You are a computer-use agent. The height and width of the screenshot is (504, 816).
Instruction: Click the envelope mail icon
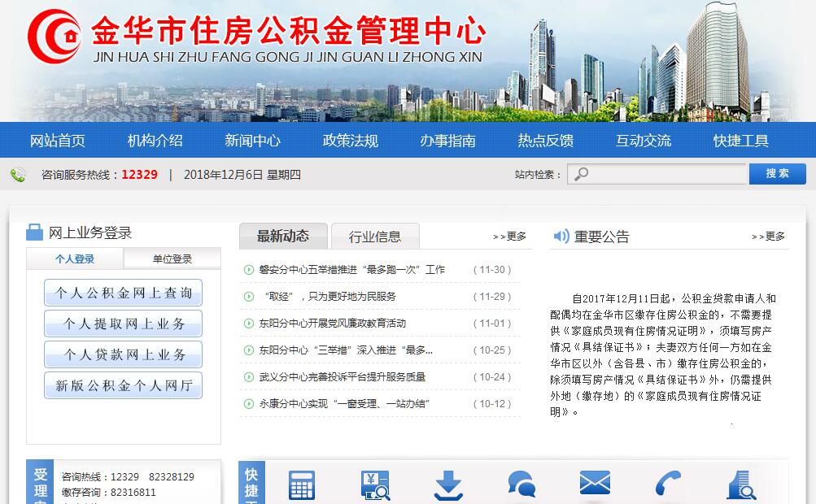[595, 483]
